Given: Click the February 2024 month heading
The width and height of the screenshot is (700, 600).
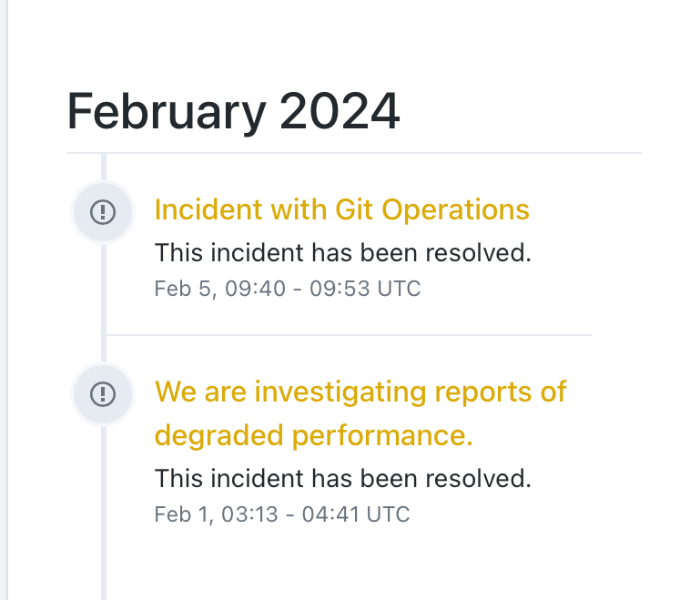Looking at the screenshot, I should tap(233, 112).
